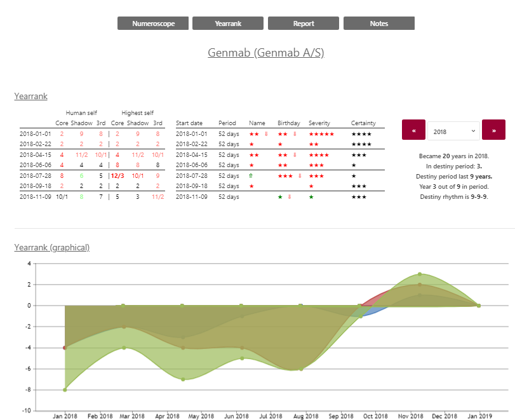Click the two red severity stars for 2018-02-22

tap(314, 144)
